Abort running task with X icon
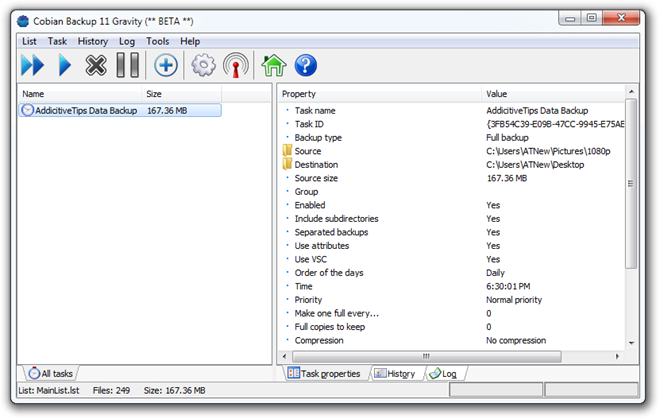The height and width of the screenshot is (419, 660). pyautogui.click(x=96, y=65)
